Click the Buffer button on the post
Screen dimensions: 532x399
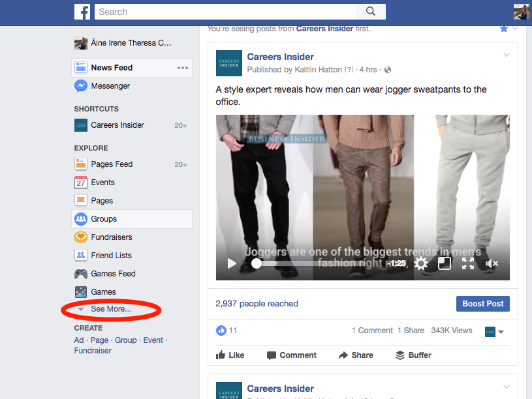point(413,355)
